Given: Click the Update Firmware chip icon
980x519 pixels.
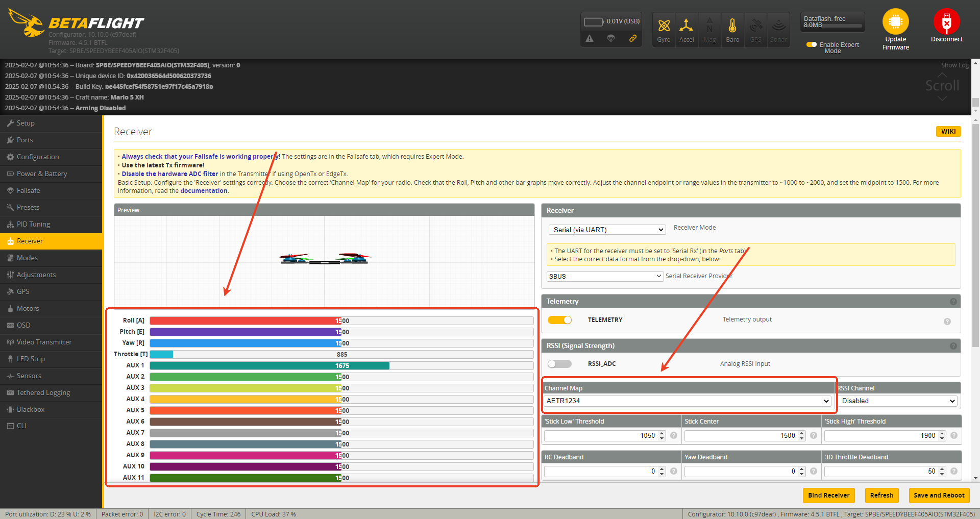Looking at the screenshot, I should (x=895, y=21).
